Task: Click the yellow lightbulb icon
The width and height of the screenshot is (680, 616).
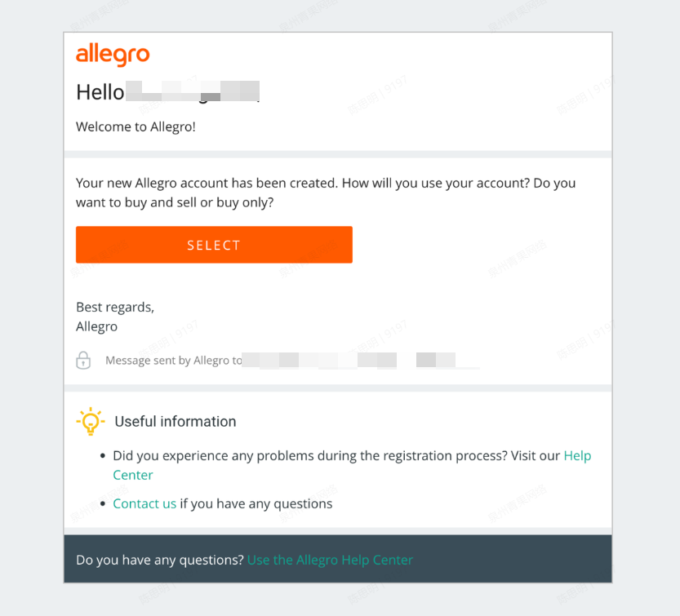Action: tap(90, 421)
